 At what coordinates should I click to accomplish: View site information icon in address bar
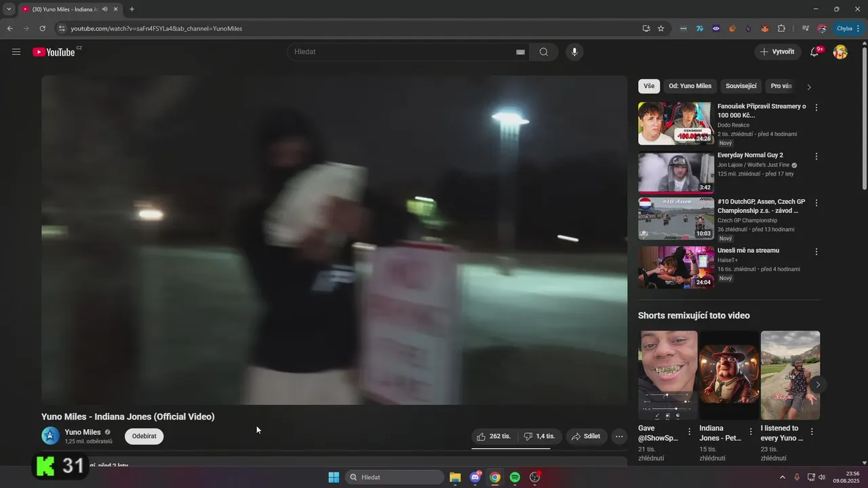(x=62, y=28)
